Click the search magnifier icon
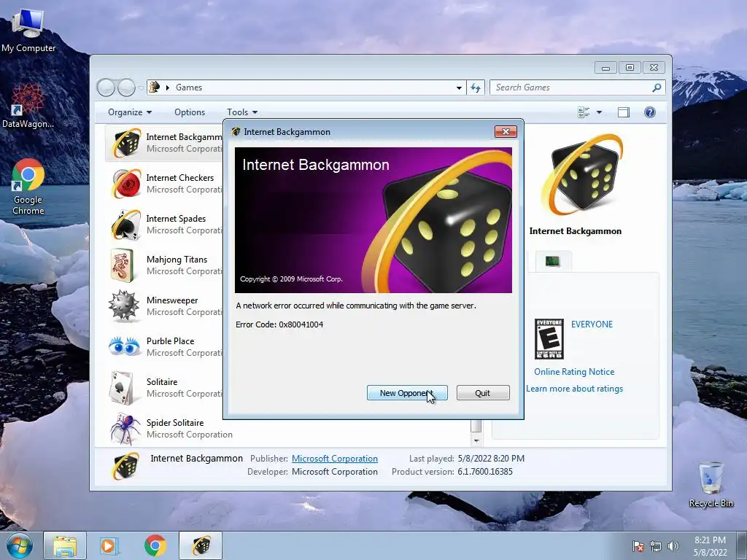The height and width of the screenshot is (560, 747). 657,87
